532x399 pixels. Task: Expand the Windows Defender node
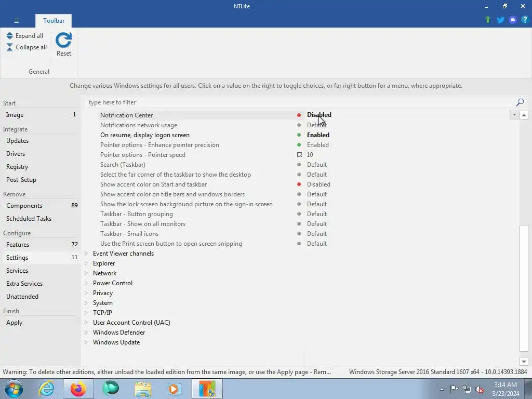(86, 332)
